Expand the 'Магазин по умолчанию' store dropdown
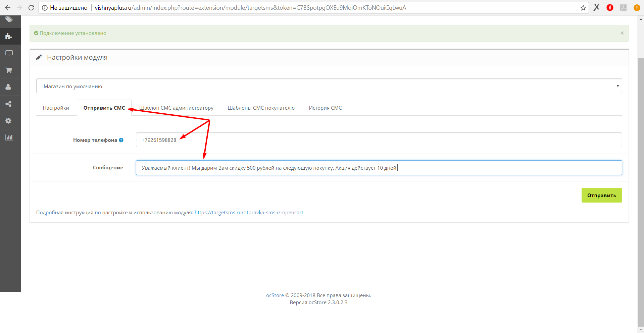644x333 pixels. point(329,86)
